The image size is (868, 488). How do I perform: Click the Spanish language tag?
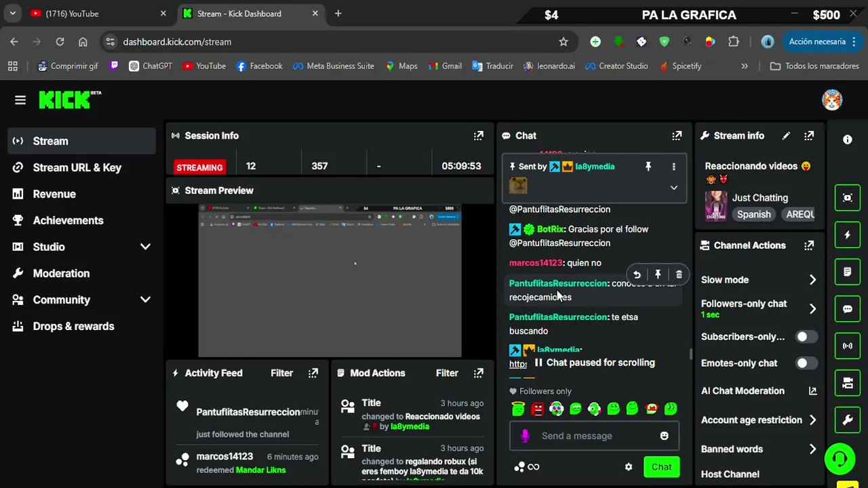[x=754, y=214]
